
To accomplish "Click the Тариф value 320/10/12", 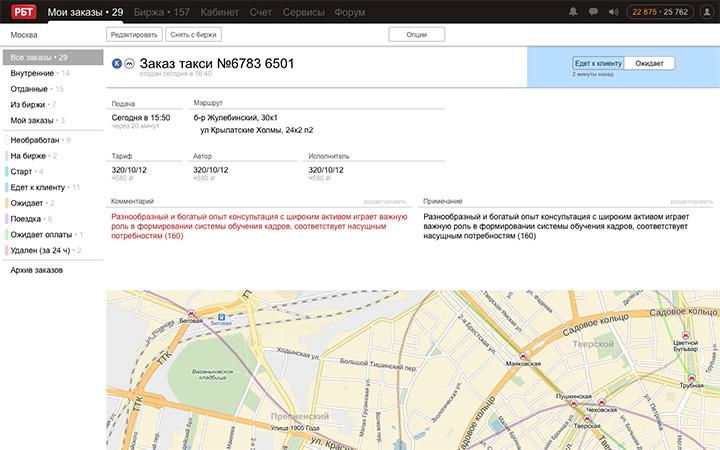I will tap(129, 170).
